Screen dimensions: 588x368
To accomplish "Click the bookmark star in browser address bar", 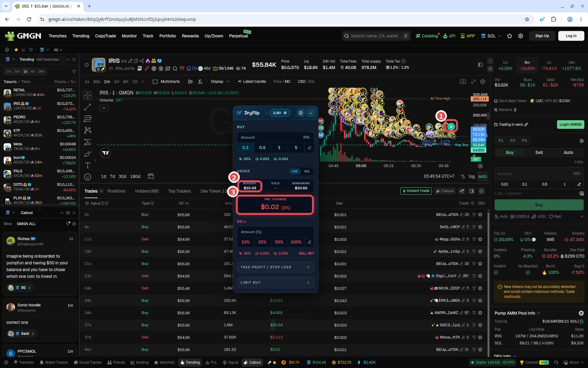I will click(x=527, y=19).
